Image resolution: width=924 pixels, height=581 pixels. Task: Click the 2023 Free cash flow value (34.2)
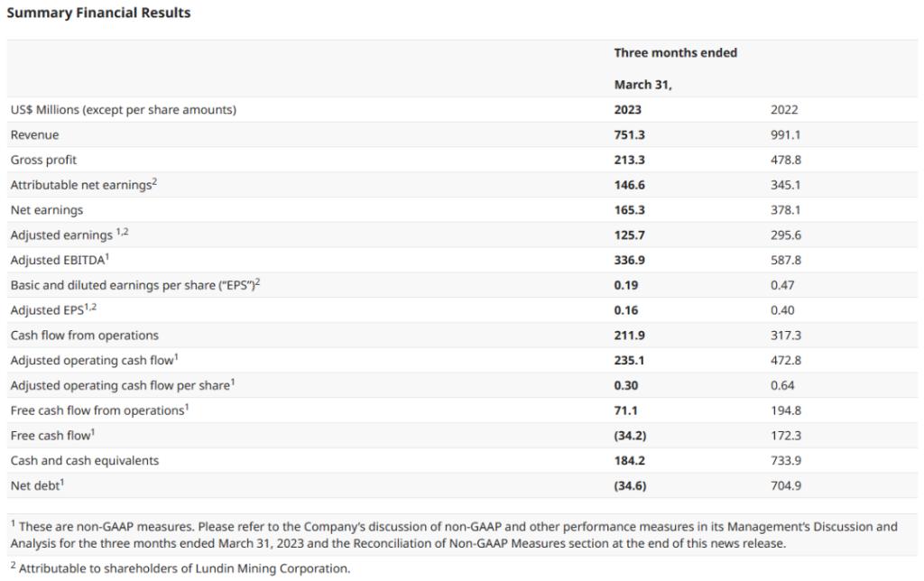(630, 436)
